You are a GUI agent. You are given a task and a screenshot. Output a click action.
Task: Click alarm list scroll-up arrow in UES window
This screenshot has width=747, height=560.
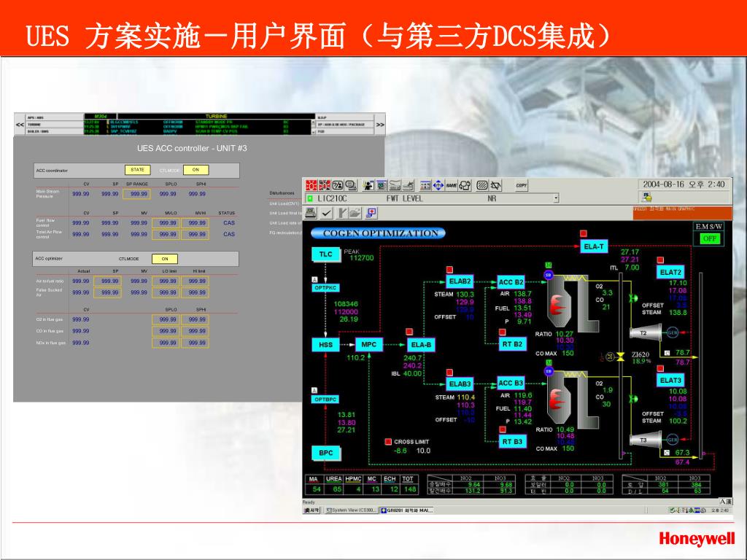[x=313, y=122]
